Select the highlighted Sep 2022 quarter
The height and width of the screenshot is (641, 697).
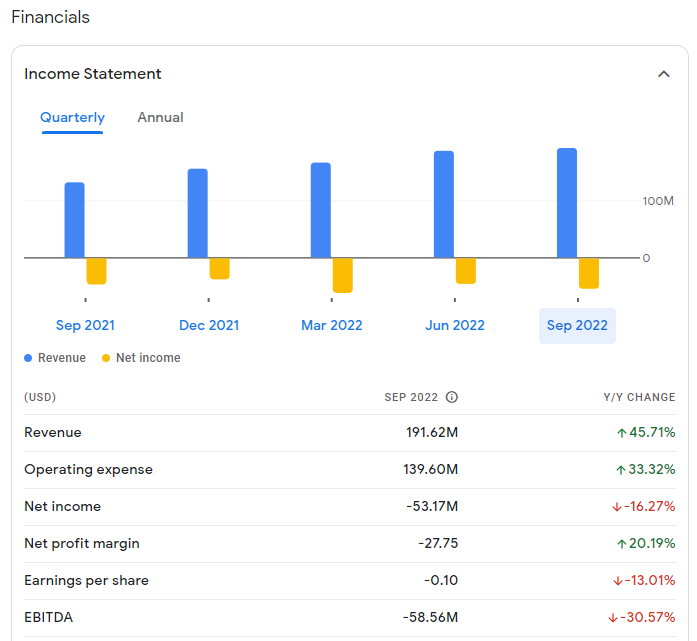point(577,326)
